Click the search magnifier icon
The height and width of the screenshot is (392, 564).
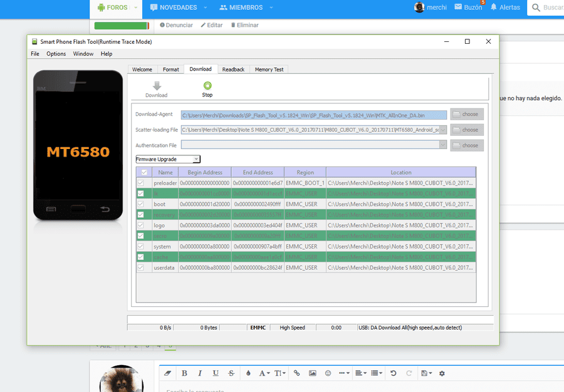pyautogui.click(x=536, y=8)
